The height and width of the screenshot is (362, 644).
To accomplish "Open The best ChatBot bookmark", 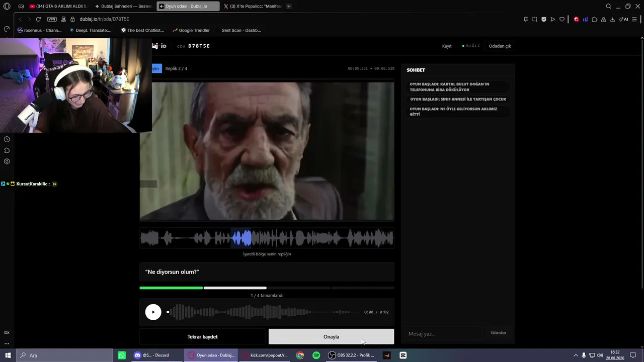I will 143,30.
